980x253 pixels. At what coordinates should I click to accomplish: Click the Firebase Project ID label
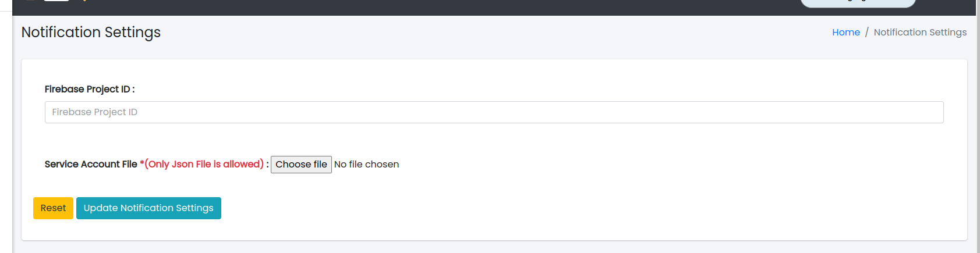click(90, 89)
